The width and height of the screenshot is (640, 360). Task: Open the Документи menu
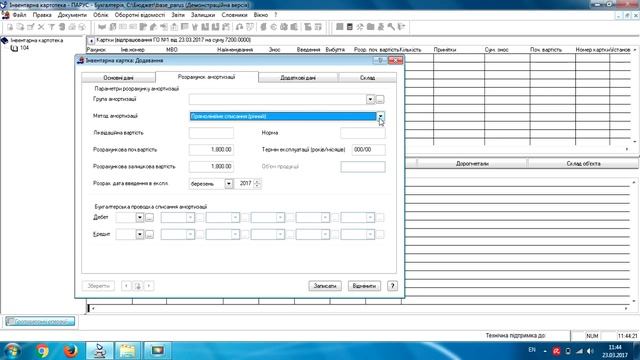point(72,15)
